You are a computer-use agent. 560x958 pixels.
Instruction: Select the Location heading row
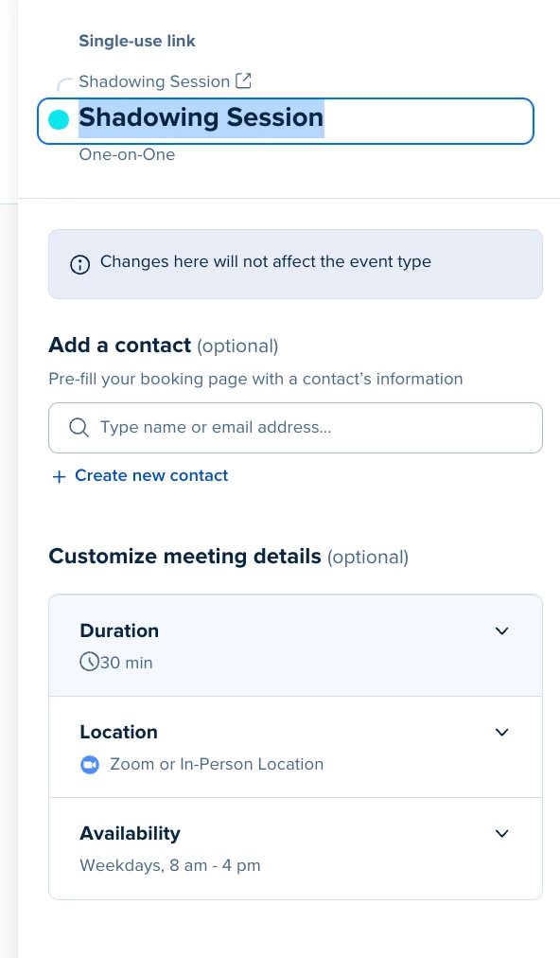click(295, 747)
